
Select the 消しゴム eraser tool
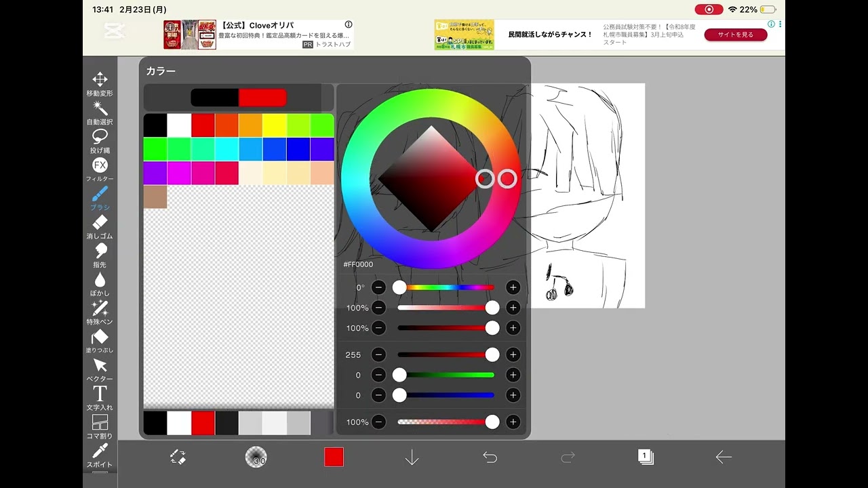point(100,228)
